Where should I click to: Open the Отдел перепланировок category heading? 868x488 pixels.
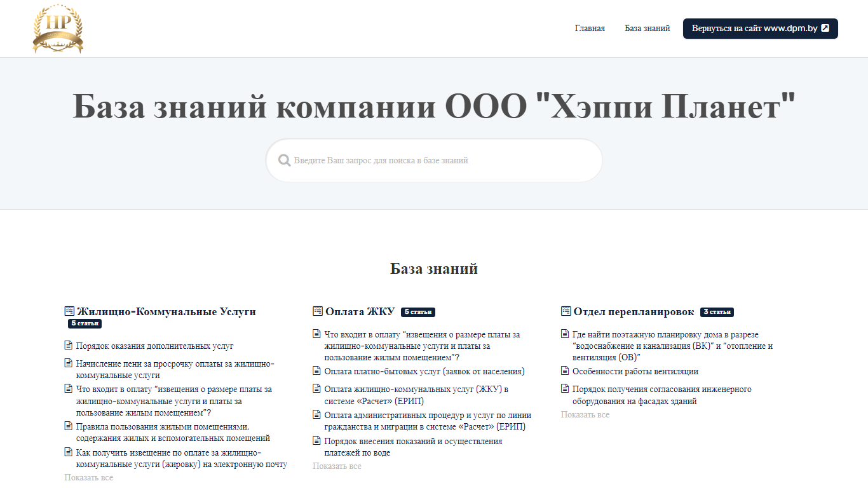tap(634, 311)
